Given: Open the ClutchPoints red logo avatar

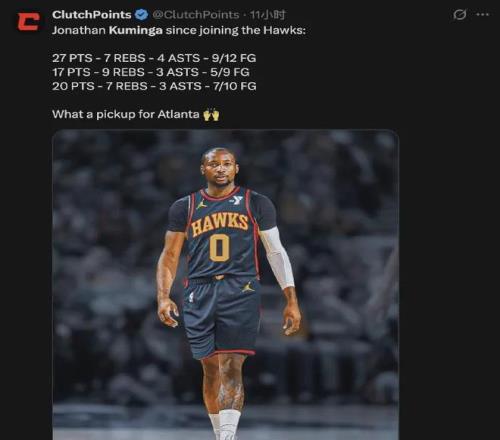Looking at the screenshot, I should click(x=28, y=22).
